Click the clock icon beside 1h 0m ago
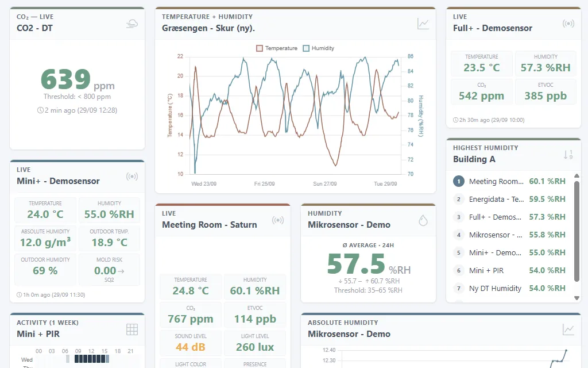This screenshot has height=368, width=588. coord(19,295)
